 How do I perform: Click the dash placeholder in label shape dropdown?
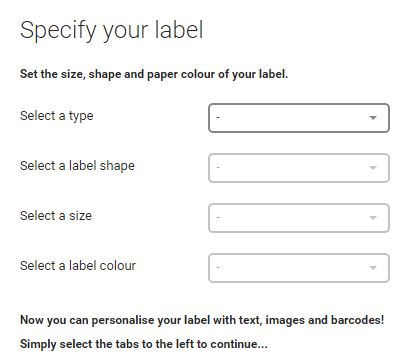coord(218,168)
